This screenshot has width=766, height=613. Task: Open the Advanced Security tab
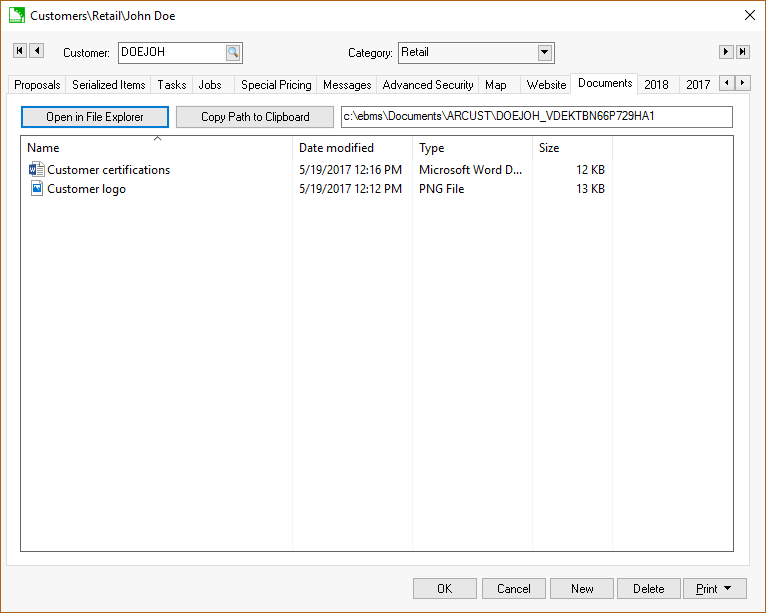(428, 85)
